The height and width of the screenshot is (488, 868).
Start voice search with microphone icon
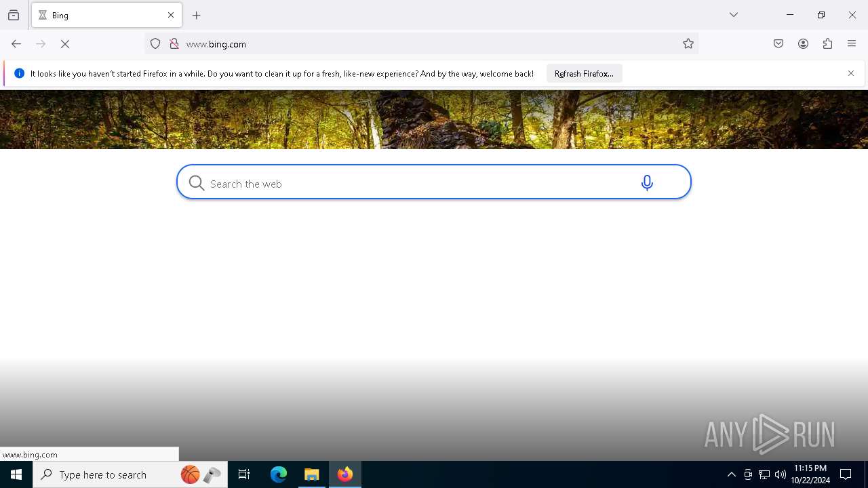[647, 182]
